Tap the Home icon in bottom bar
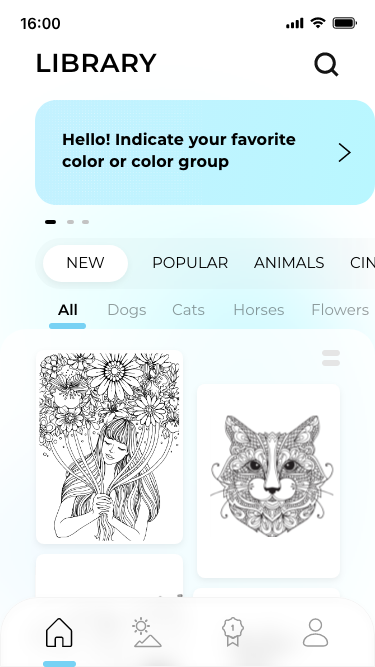This screenshot has height=667, width=375. [x=59, y=633]
